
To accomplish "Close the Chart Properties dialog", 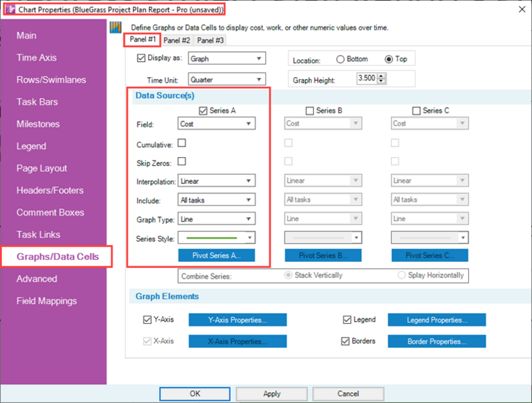I will [x=522, y=9].
